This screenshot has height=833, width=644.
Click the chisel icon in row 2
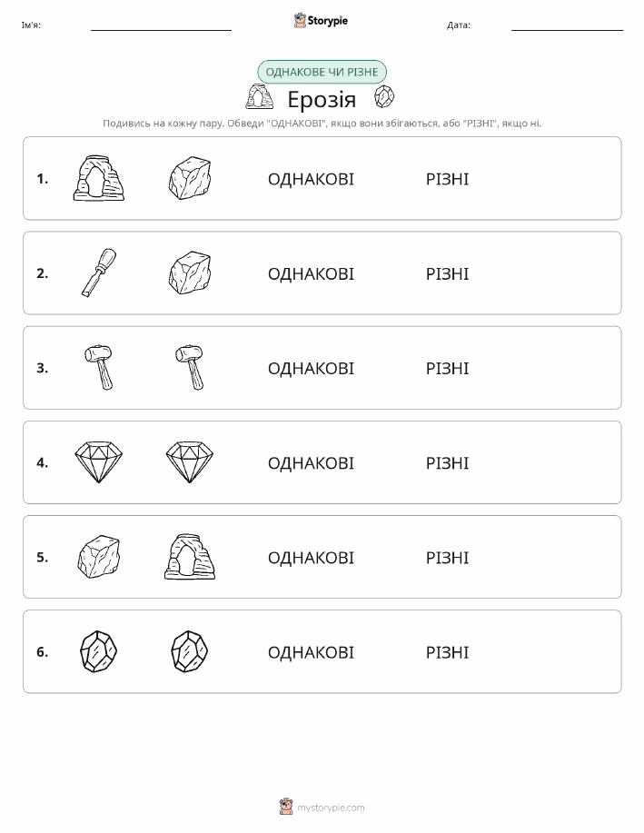[99, 273]
